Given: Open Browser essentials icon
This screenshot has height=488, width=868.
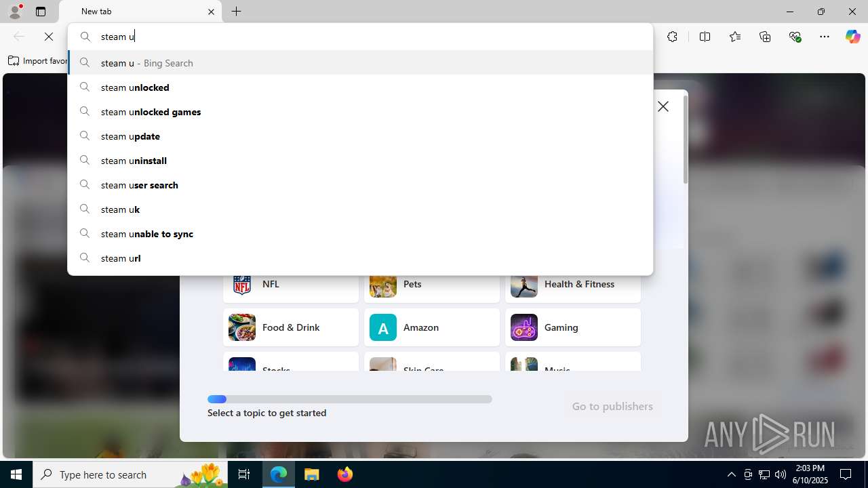Looking at the screenshot, I should click(795, 37).
